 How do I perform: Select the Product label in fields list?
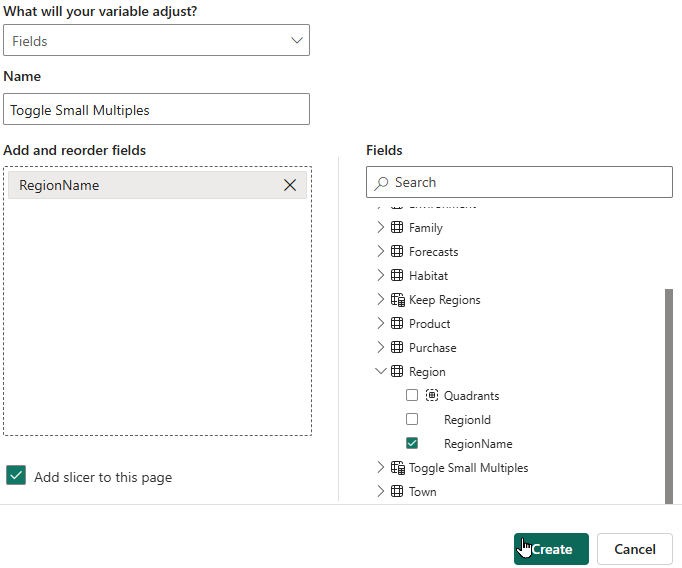coord(430,324)
